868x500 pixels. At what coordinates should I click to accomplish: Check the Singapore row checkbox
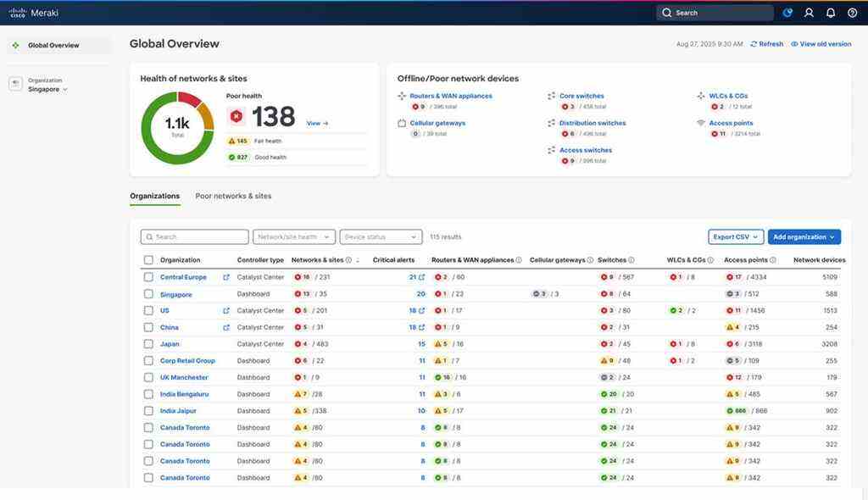148,294
